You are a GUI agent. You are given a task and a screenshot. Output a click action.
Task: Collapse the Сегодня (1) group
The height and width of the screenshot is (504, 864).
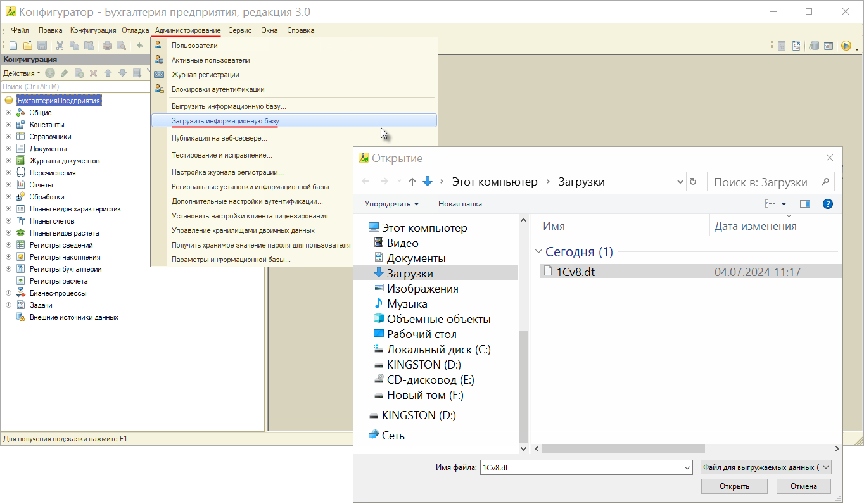(539, 252)
